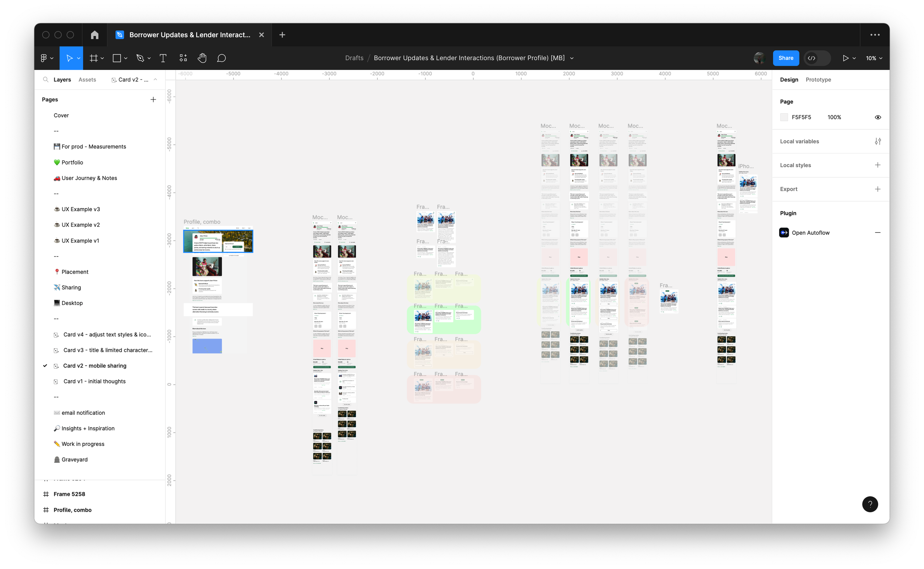This screenshot has width=924, height=569.
Task: Remove the Open Autoflow plugin relaunch button
Action: point(878,233)
